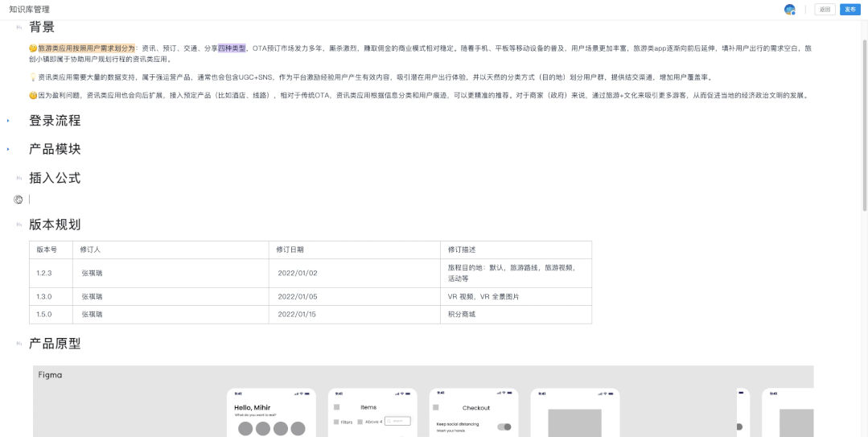Click the H1 marker beside 插入公式 heading
The image size is (868, 437).
coord(19,178)
